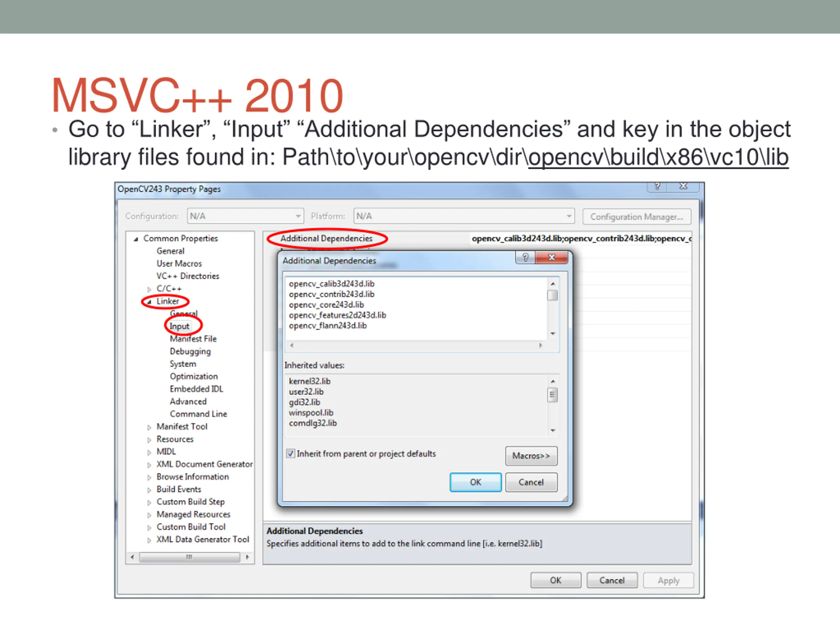This screenshot has height=630, width=840.
Task: Click opencv_calib3d243d.lib in the edit box
Action: (331, 284)
